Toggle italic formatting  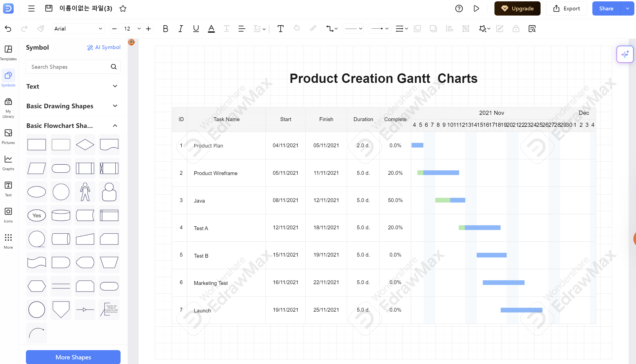click(x=181, y=29)
